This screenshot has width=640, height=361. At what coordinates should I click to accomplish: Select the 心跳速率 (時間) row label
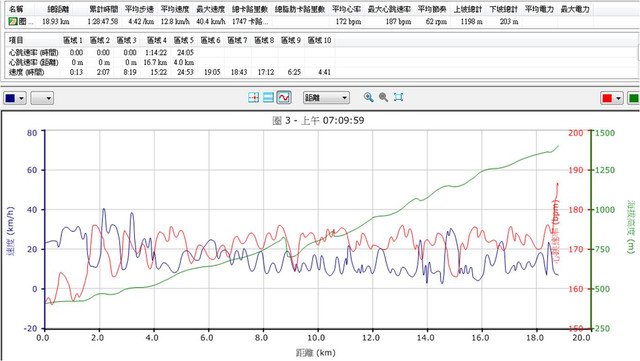click(33, 52)
